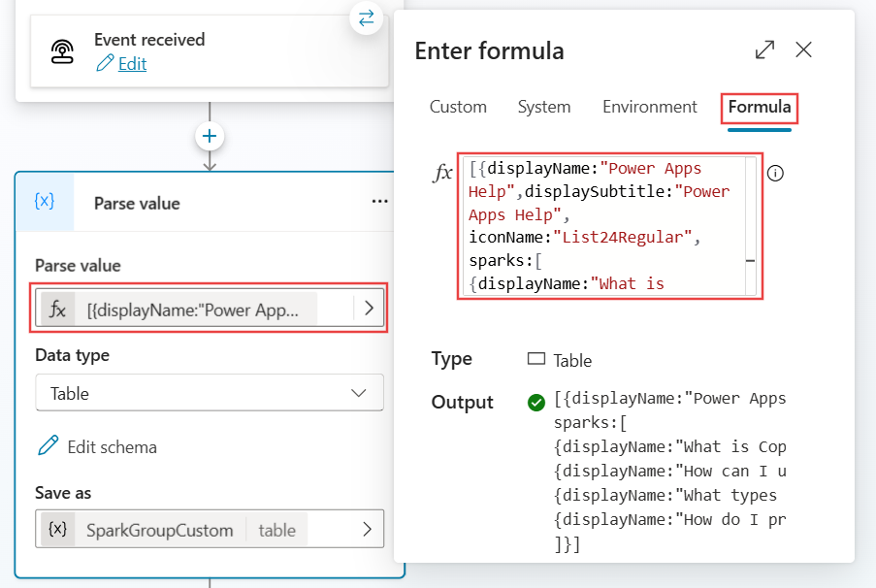Image resolution: width=876 pixels, height=588 pixels.
Task: Click the Parse value variable icon
Action: [x=44, y=202]
